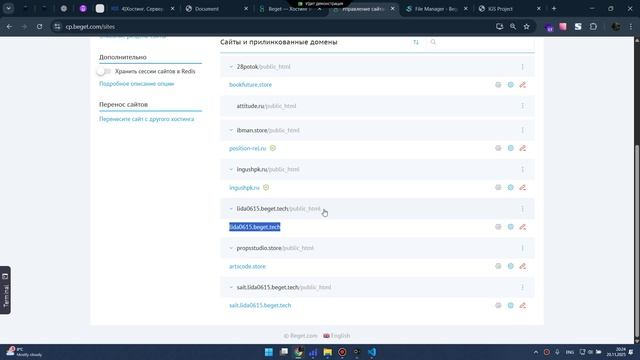Collapse the ingushpk.ru site row chevron

pyautogui.click(x=231, y=169)
